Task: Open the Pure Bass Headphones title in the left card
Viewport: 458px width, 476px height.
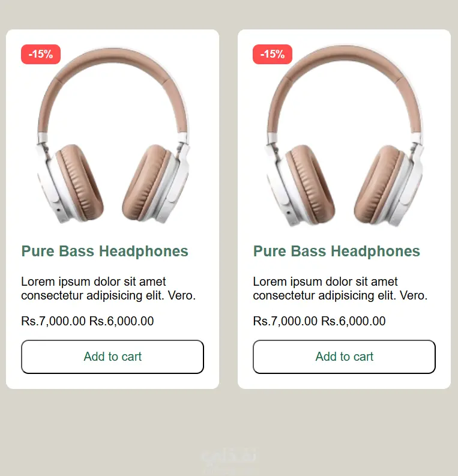Action: click(104, 252)
